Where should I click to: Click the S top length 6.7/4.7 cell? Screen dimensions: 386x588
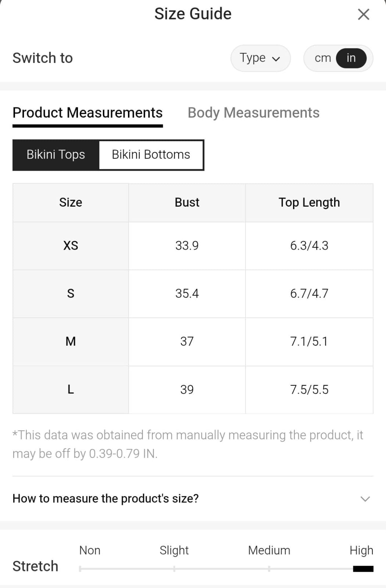tap(309, 293)
